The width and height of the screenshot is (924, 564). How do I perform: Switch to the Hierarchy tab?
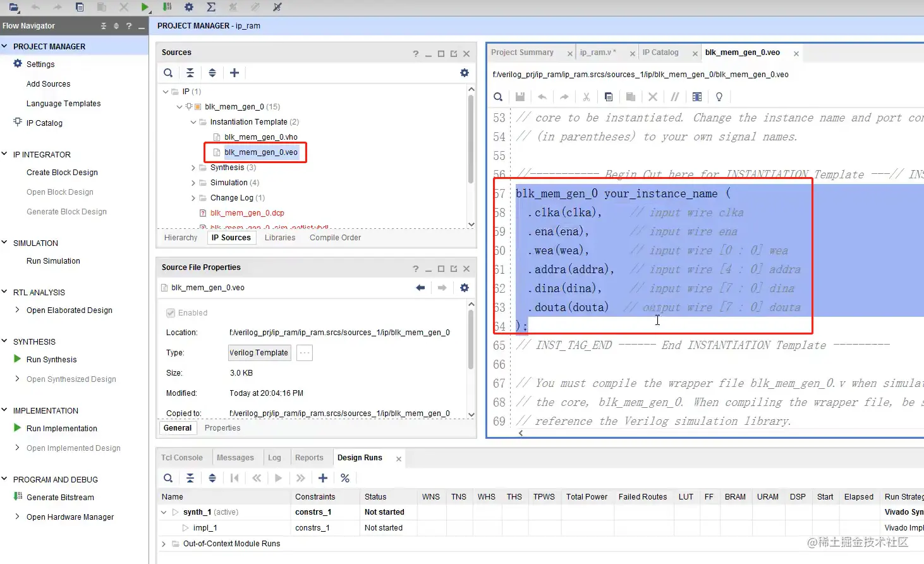pos(181,238)
